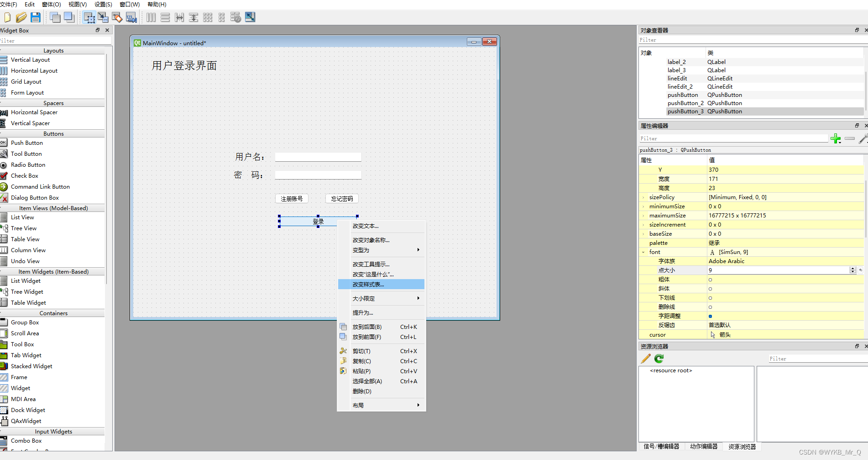Click the New form toolbar icon
The height and width of the screenshot is (460, 868).
(7, 17)
